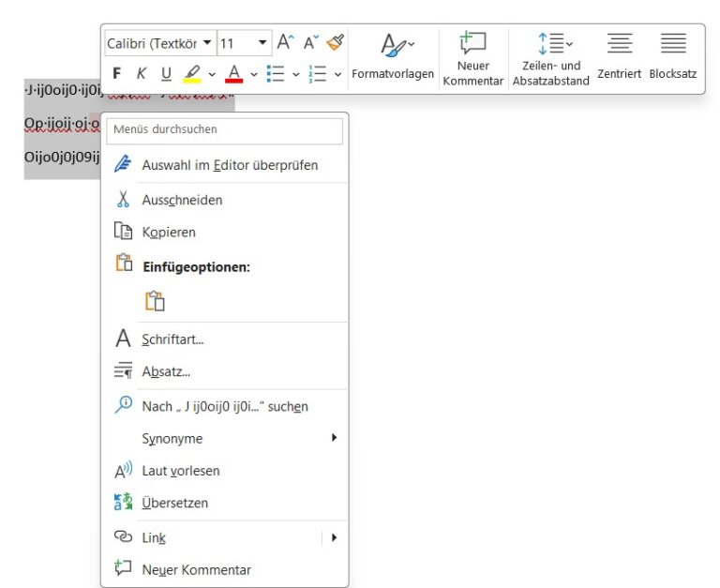Viewport: 720px width, 588px height.
Task: Click the Menüs durchsuchen search box
Action: (x=225, y=129)
